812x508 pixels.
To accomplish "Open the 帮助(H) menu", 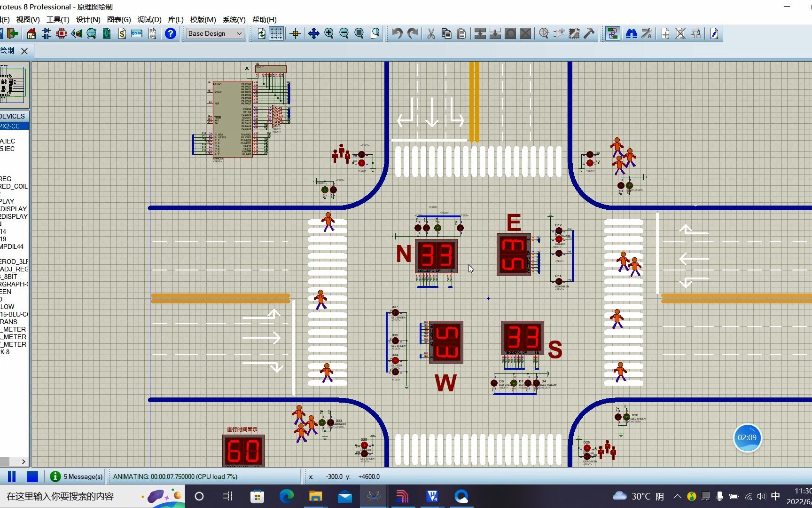I will (265, 19).
